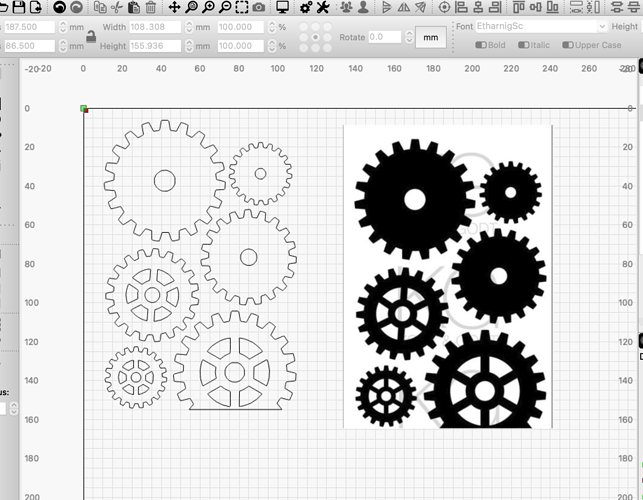Toggle the Italic font switch

coord(524,45)
